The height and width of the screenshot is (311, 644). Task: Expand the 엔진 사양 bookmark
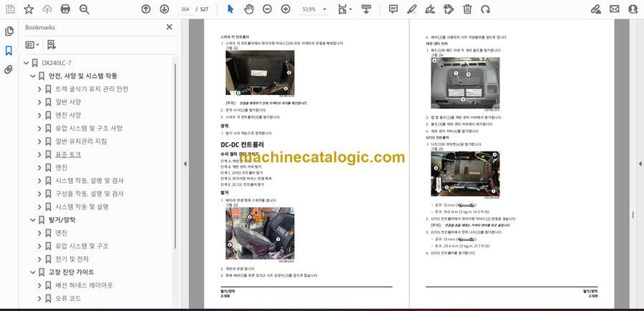39,115
